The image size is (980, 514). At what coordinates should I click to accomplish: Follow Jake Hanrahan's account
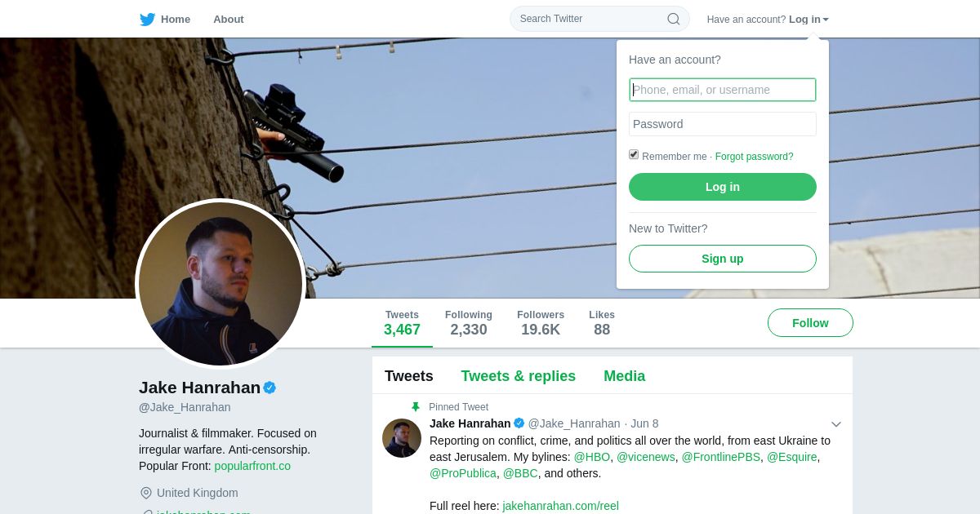809,323
